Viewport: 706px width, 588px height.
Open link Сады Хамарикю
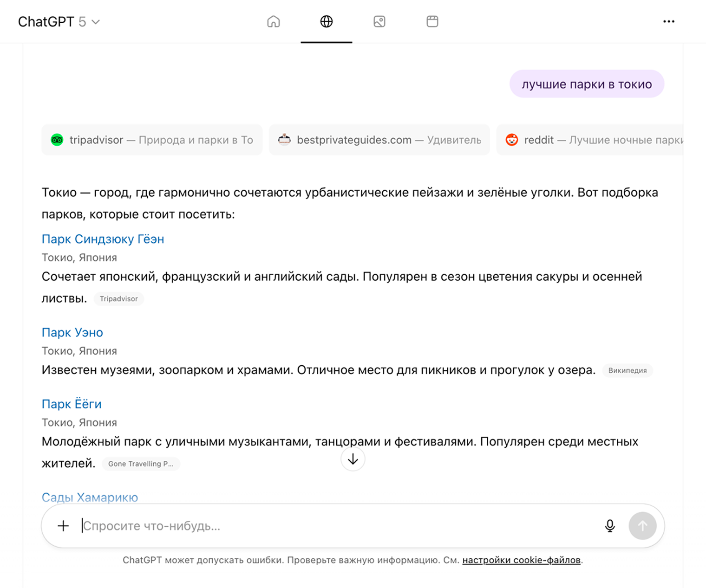click(89, 497)
